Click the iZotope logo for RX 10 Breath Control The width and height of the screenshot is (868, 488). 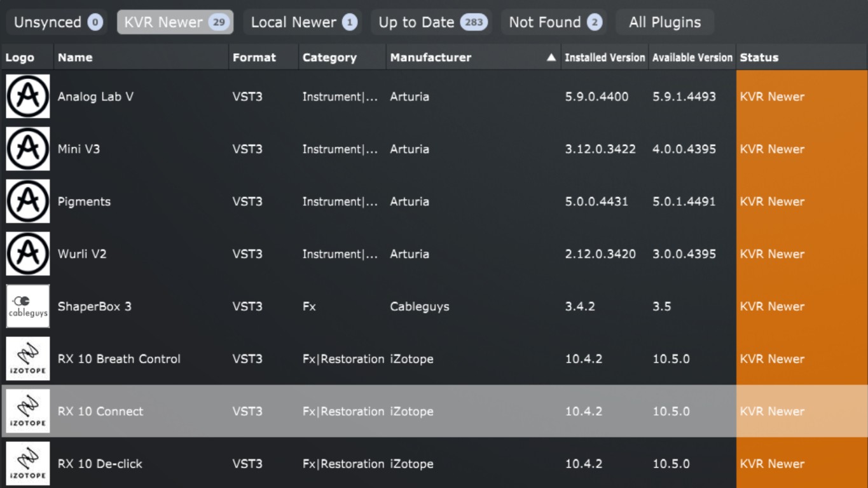tap(28, 358)
